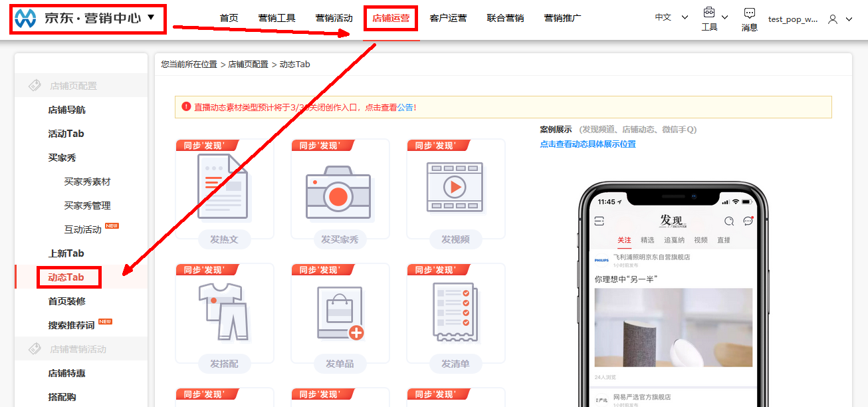Open account options via the person icon
This screenshot has height=407, width=868.
click(x=833, y=19)
